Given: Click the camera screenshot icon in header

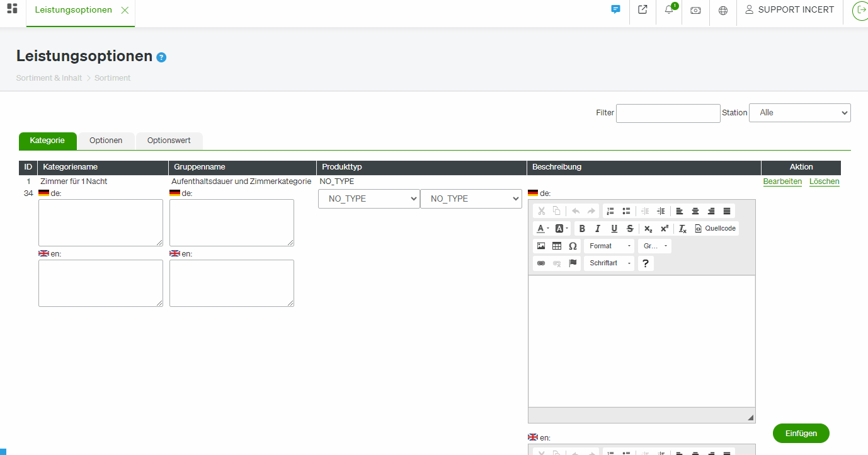Looking at the screenshot, I should point(695,10).
